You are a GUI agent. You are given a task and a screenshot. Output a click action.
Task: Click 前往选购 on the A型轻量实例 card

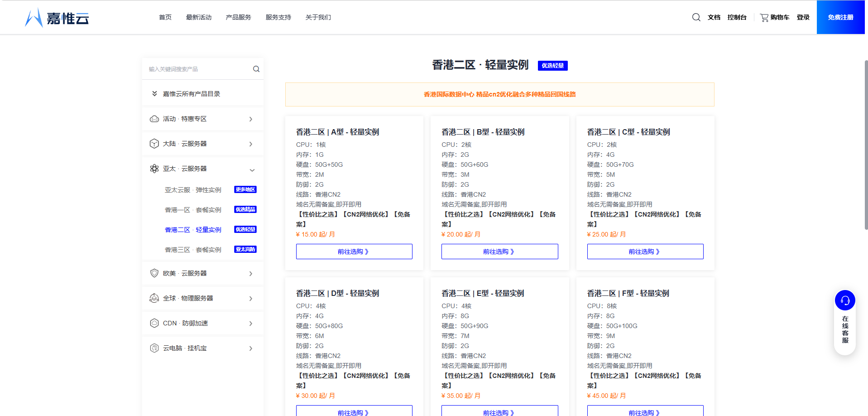(354, 251)
